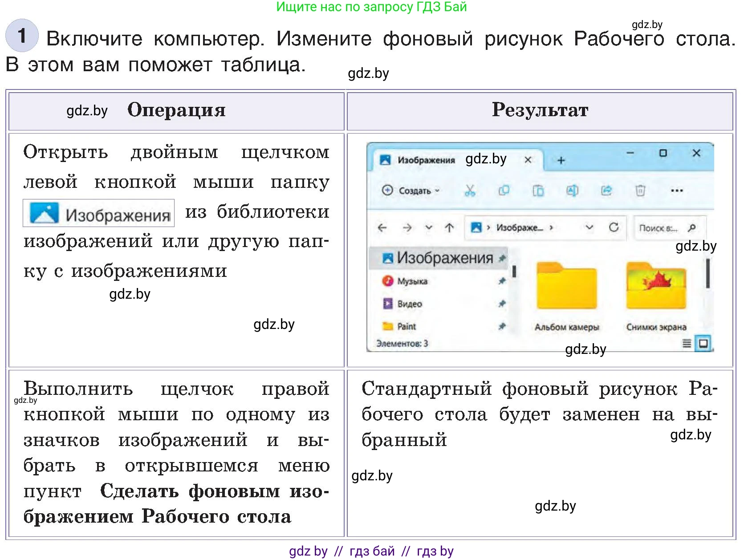
Task: Click the up arrow to go to parent folder
Action: coord(451,228)
